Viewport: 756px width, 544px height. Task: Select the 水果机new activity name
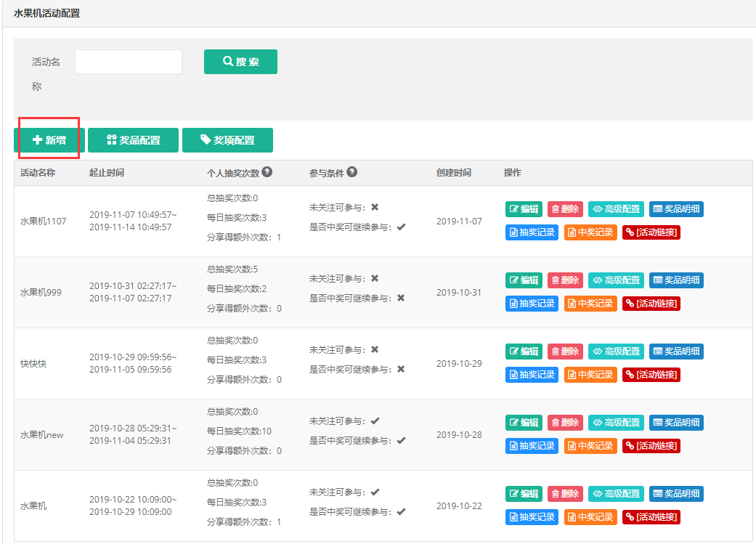[x=42, y=435]
